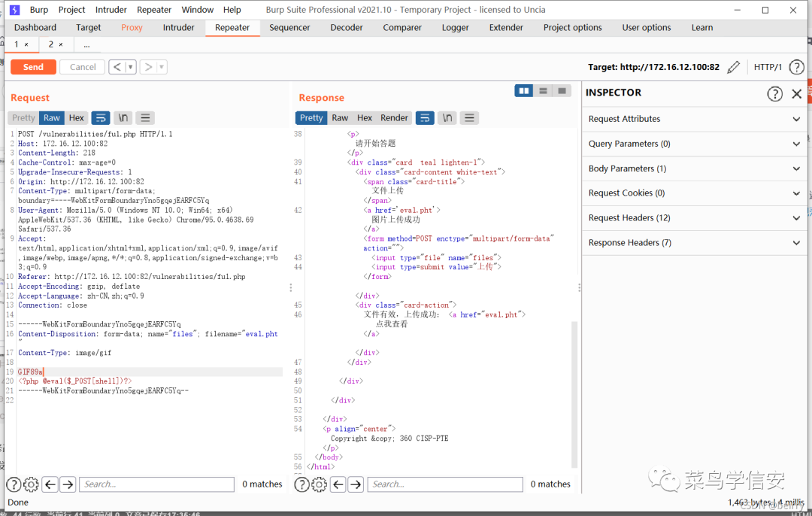Toggle word wrap icon in Request panel
This screenshot has height=516, width=812.
(101, 118)
